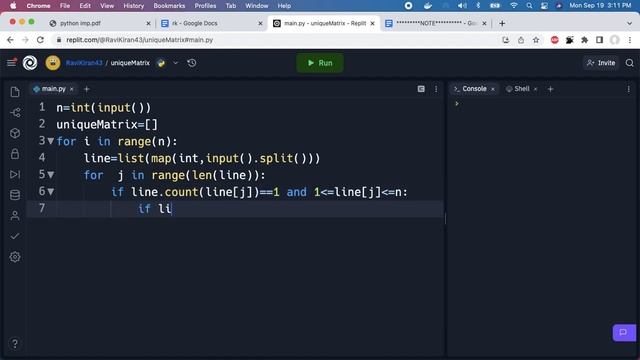This screenshot has width=640, height=360.
Task: Open editor pane three-dot menu
Action: (436, 89)
